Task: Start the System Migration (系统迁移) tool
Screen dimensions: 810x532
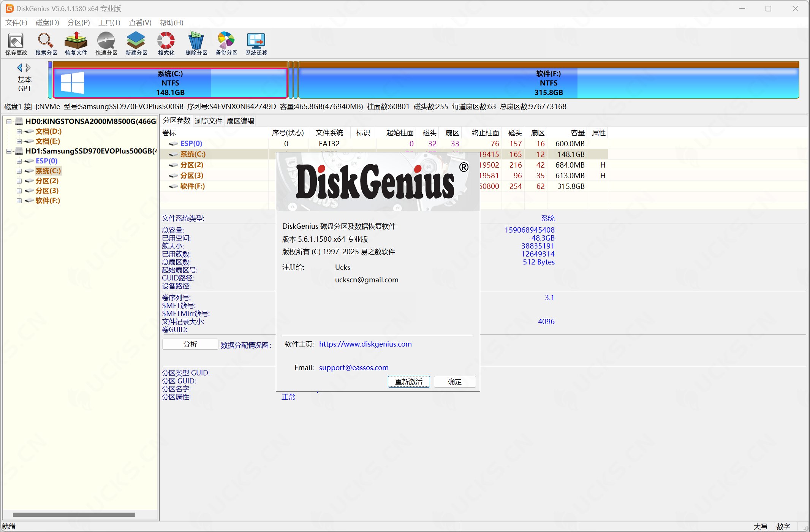Action: click(256, 44)
